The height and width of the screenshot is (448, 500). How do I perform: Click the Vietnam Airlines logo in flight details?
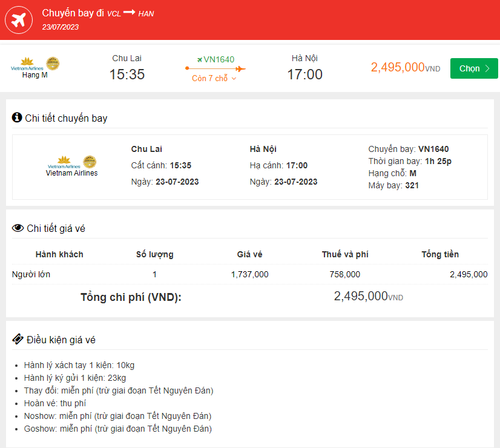64,162
